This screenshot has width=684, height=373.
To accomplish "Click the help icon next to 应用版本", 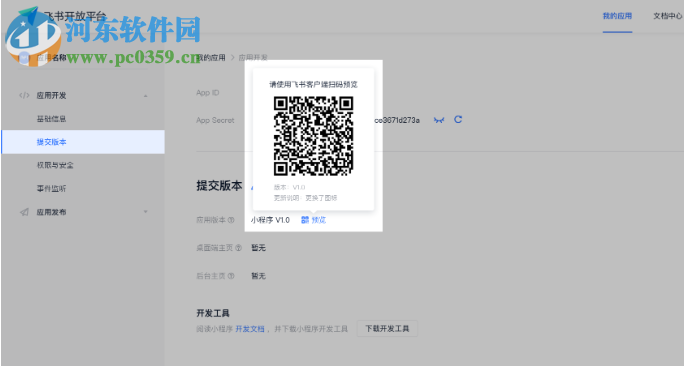I will 231,220.
